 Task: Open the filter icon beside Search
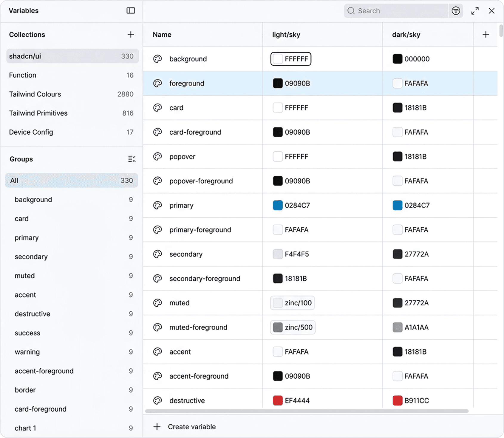[x=456, y=11]
